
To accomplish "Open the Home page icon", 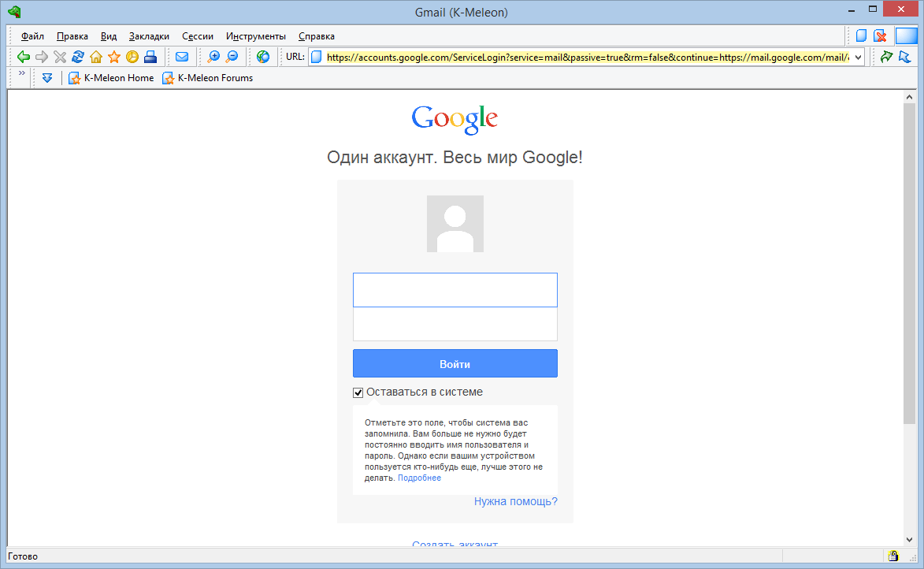I will point(96,57).
